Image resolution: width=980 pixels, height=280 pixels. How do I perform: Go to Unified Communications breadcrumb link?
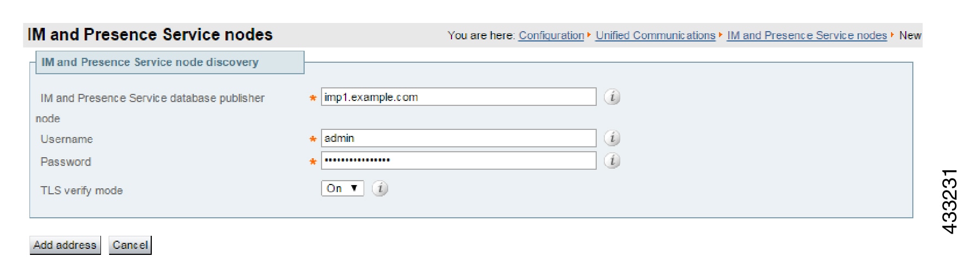[x=655, y=35]
